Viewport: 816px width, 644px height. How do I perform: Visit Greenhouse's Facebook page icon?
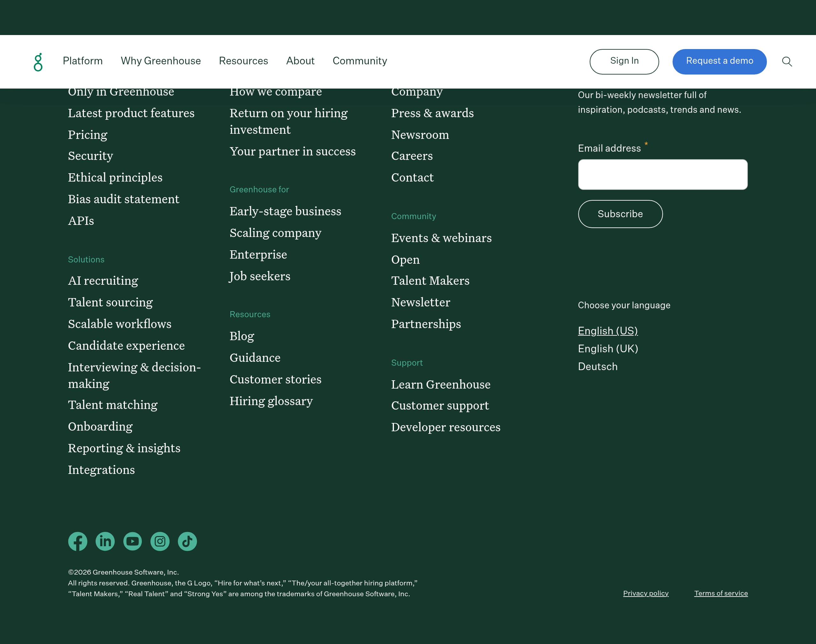(x=78, y=541)
